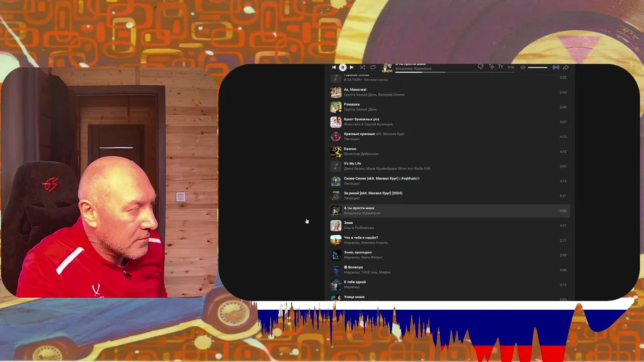
Task: Click the Знаю, пропадаю cover
Action: pos(336,255)
